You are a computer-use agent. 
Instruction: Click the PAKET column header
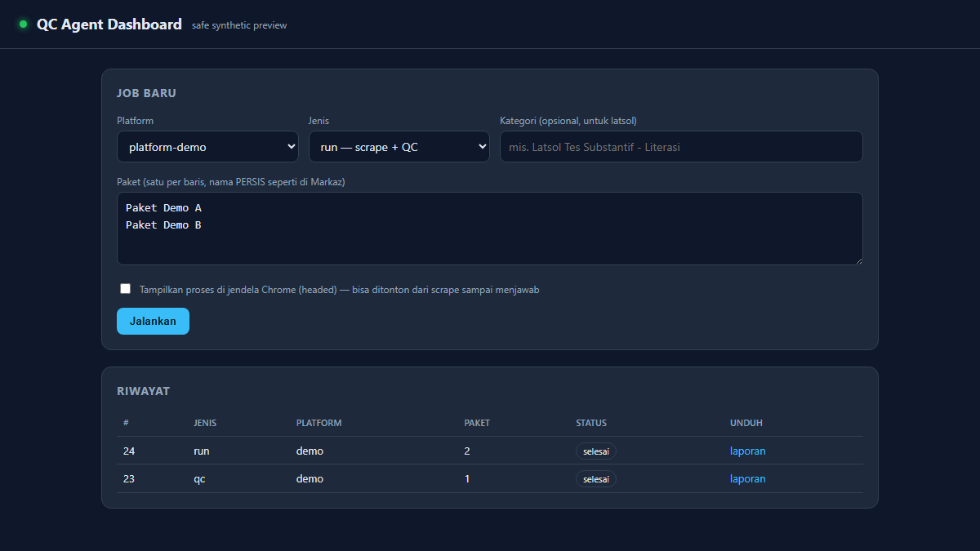tap(477, 423)
